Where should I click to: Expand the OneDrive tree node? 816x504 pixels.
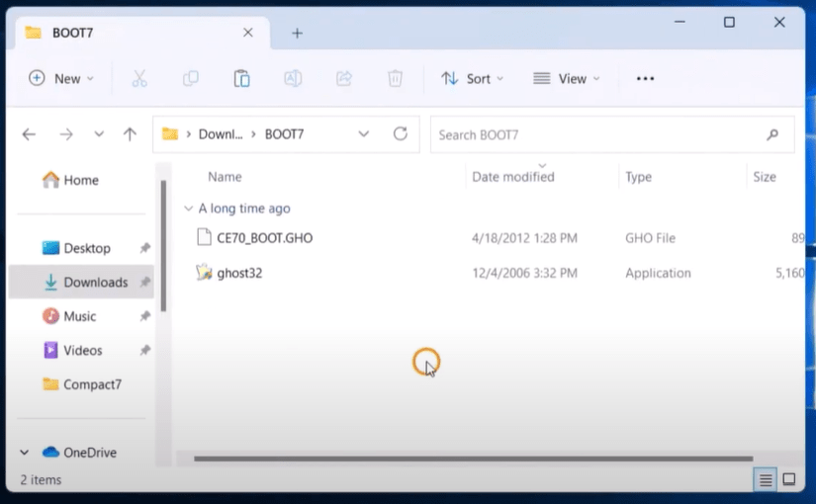(24, 453)
